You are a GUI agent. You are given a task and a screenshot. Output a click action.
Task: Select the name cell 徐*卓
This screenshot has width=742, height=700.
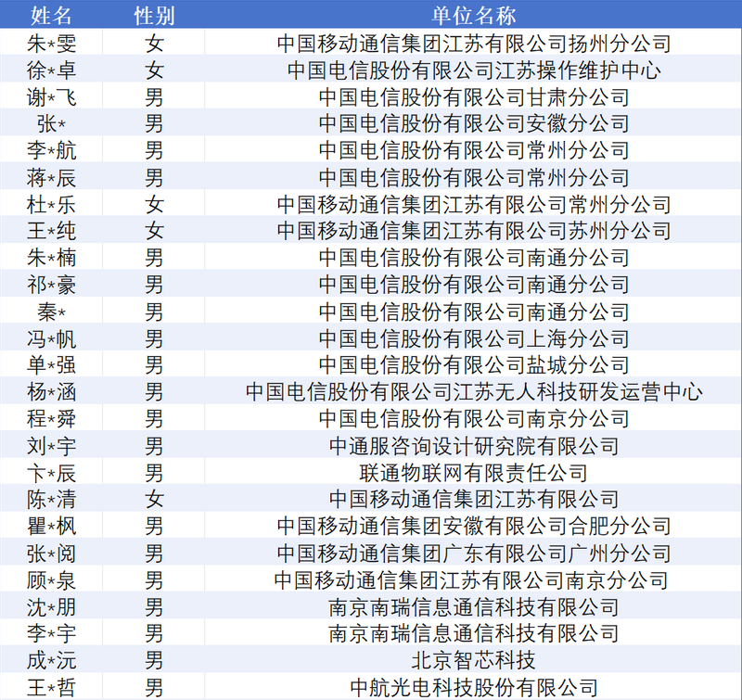[52, 70]
